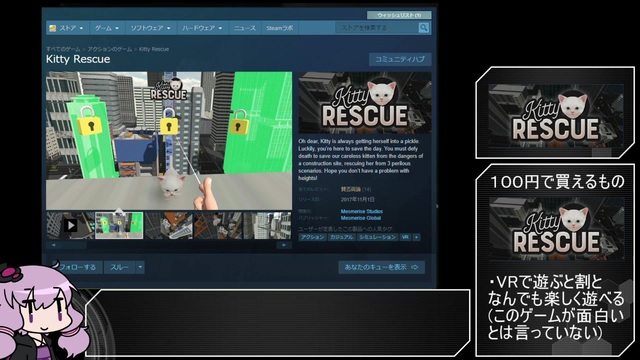
Task: Open the Steamラボ menu item
Action: tap(280, 28)
